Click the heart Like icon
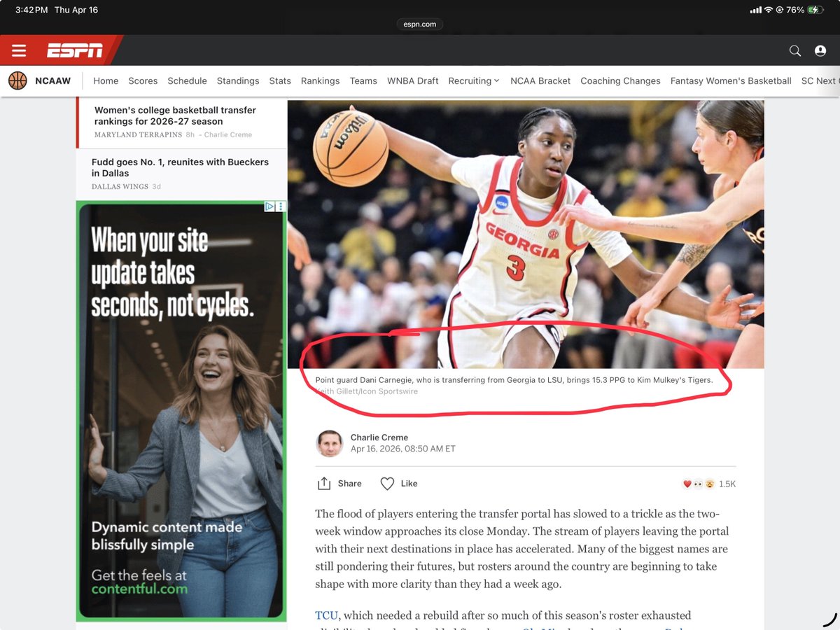The height and width of the screenshot is (630, 840). (387, 484)
